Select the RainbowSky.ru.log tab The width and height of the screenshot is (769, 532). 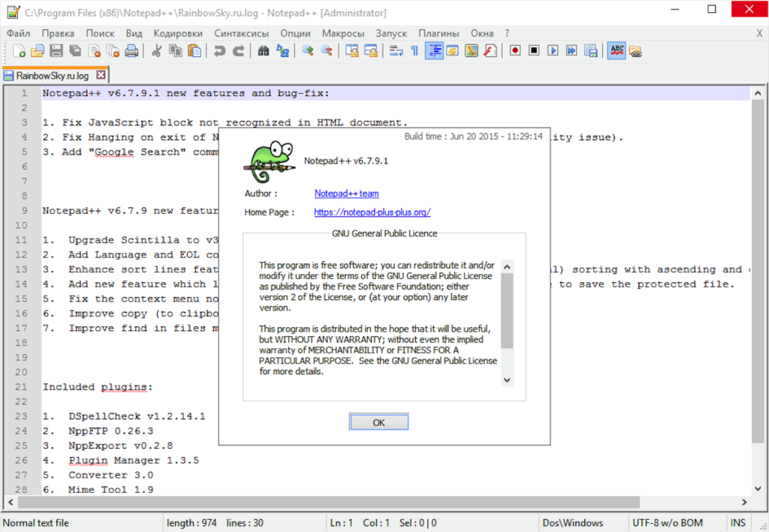coord(53,76)
